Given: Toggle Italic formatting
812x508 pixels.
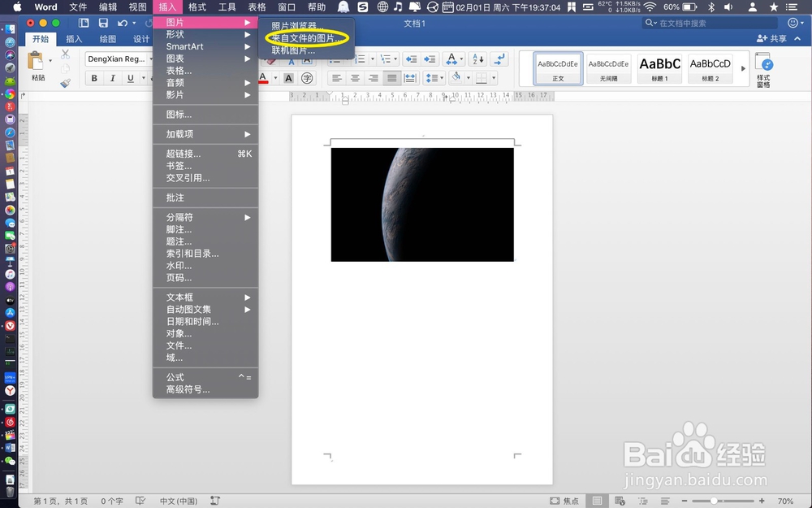Looking at the screenshot, I should pos(112,78).
